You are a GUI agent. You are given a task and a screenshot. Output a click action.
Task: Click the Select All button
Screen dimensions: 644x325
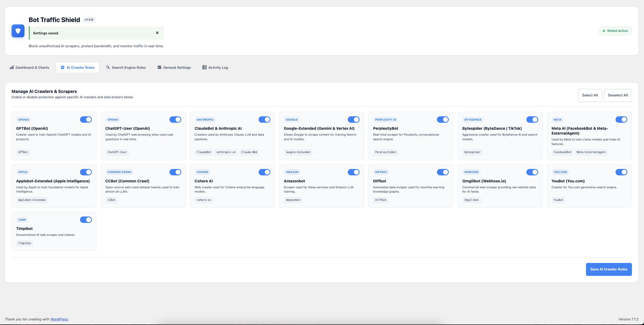pos(590,95)
